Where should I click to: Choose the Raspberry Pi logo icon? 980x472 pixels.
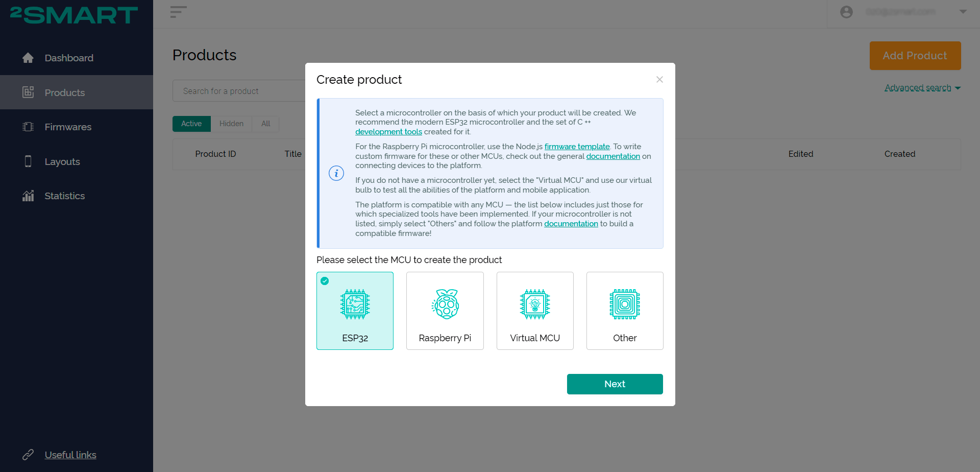point(445,304)
